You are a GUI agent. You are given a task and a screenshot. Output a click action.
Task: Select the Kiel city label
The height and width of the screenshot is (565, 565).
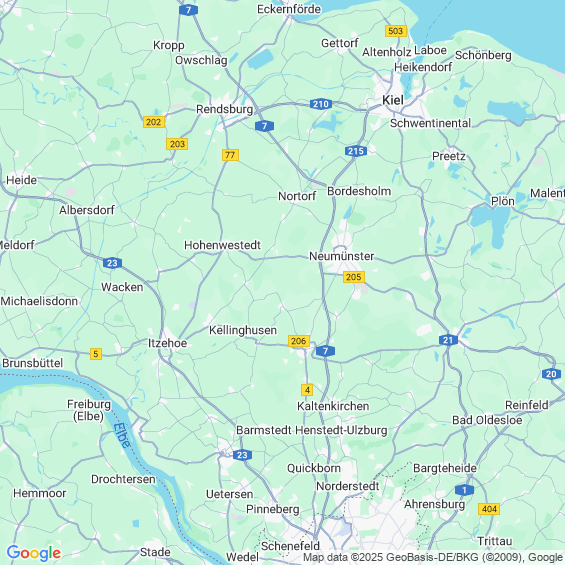pos(393,100)
